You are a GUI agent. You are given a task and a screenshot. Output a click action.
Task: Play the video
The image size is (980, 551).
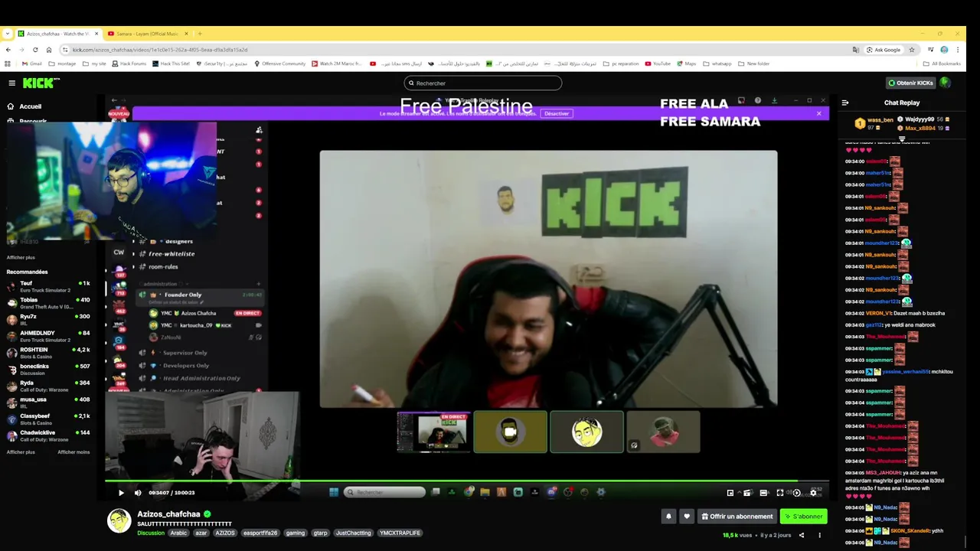coord(121,493)
